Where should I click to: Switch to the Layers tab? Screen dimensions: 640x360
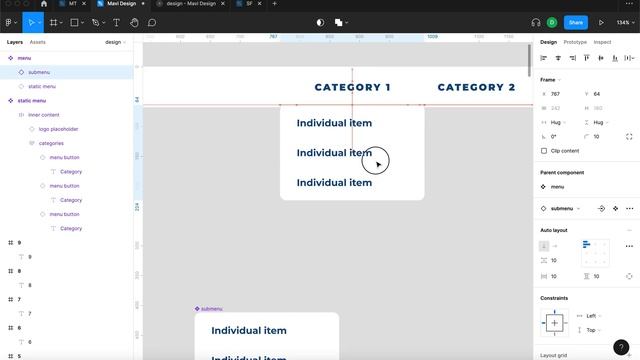point(15,42)
